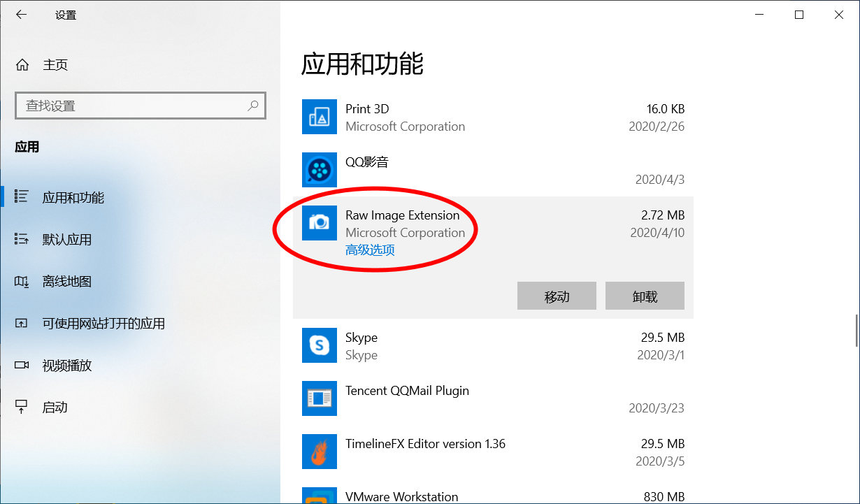Click the 卸载 uninstall button
This screenshot has width=860, height=504.
click(645, 296)
